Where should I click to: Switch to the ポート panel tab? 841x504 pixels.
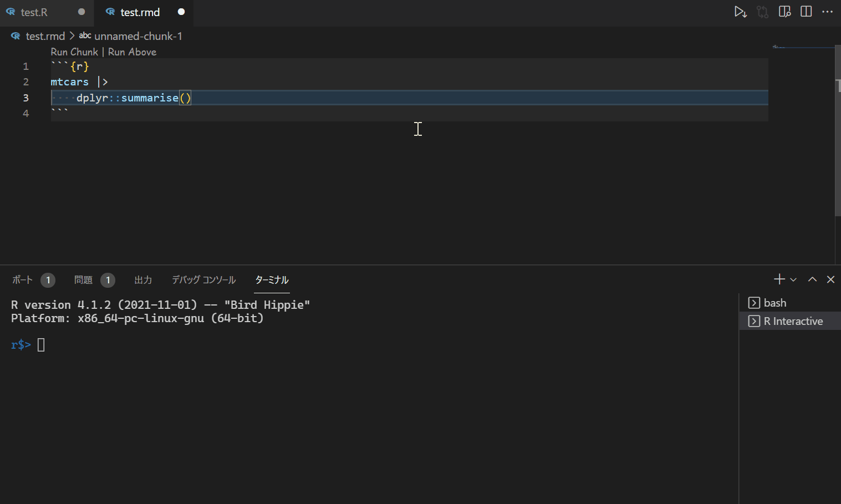pyautogui.click(x=22, y=279)
